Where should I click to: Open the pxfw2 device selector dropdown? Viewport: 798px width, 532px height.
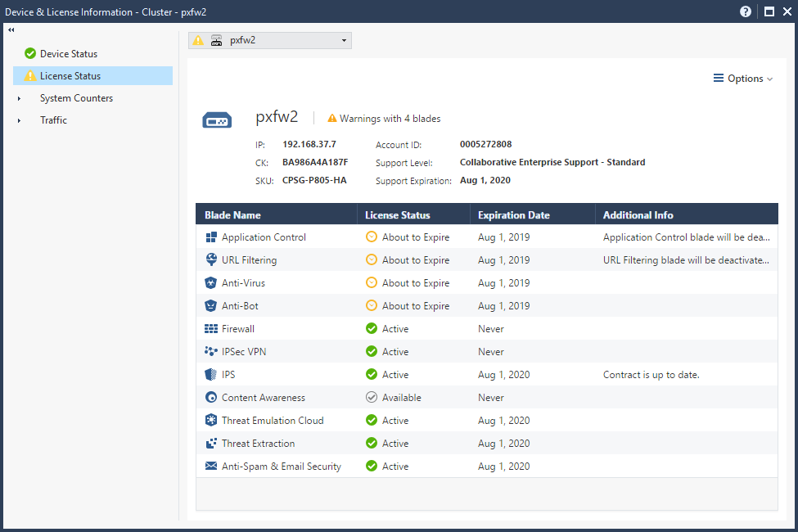270,40
